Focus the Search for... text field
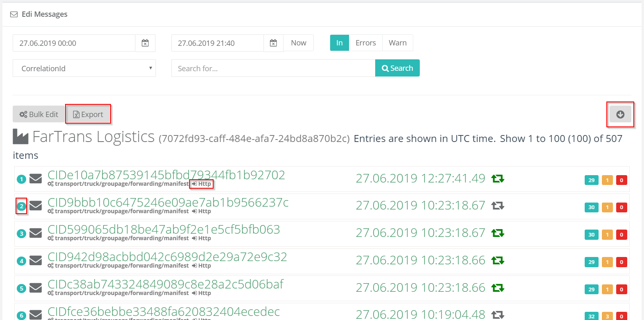Image resolution: width=644 pixels, height=320 pixels. pos(273,68)
